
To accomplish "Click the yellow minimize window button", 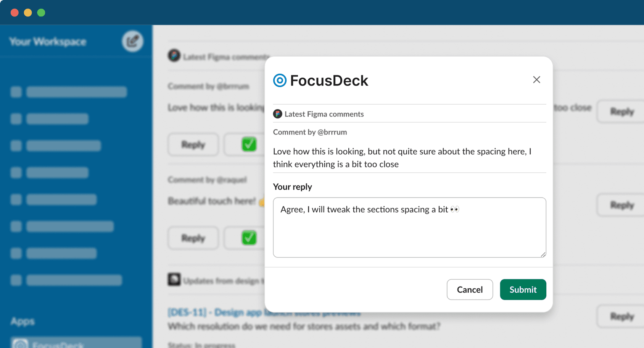I will pyautogui.click(x=28, y=13).
